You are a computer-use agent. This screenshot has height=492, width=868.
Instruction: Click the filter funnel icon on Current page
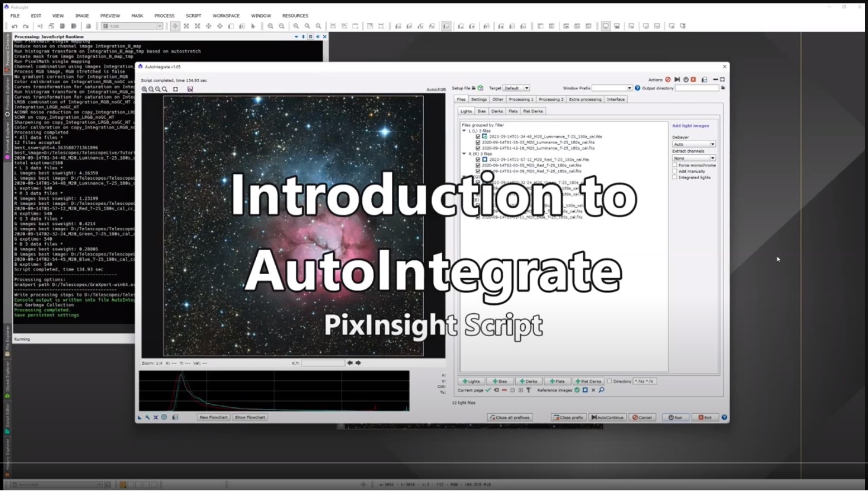pyautogui.click(x=529, y=390)
